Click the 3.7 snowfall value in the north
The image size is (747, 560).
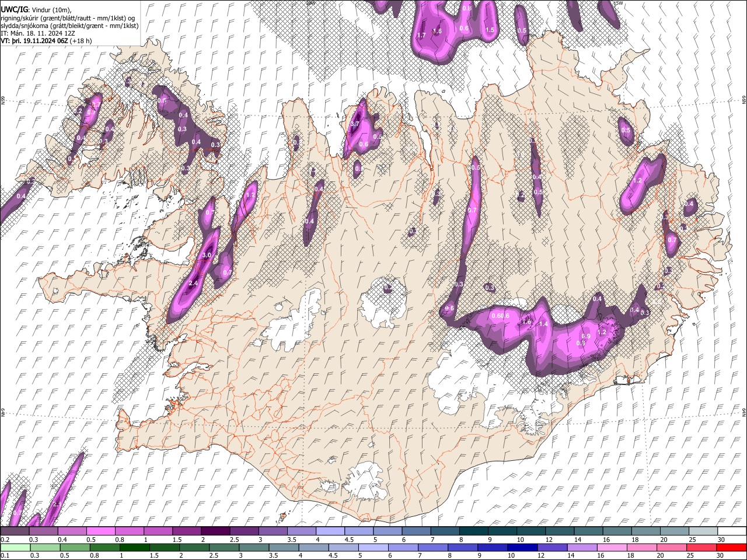354,124
